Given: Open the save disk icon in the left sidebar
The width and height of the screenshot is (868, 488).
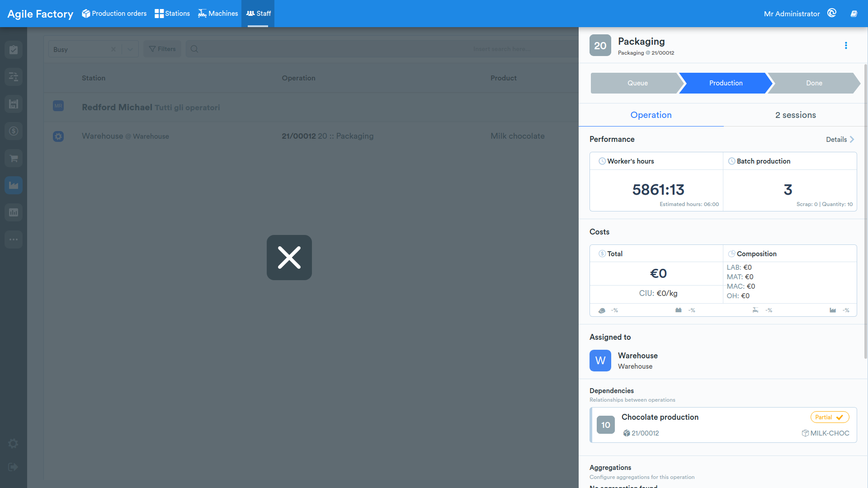Looking at the screenshot, I should pos(14,104).
